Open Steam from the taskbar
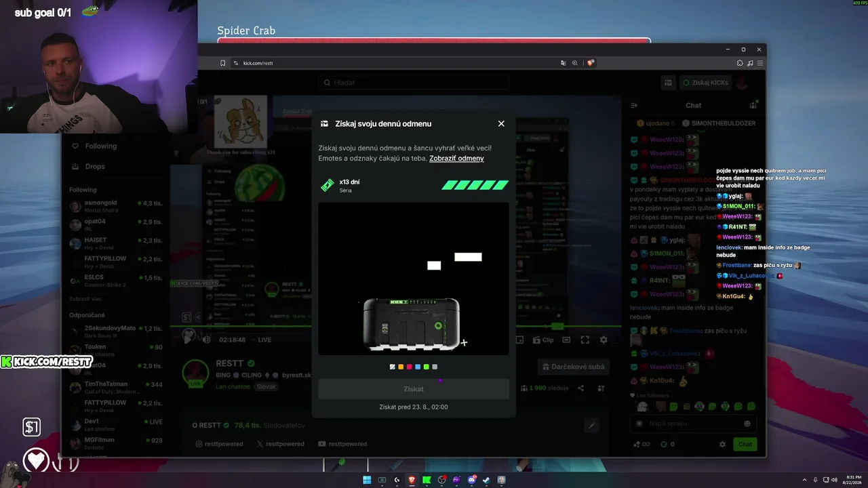 (x=486, y=480)
